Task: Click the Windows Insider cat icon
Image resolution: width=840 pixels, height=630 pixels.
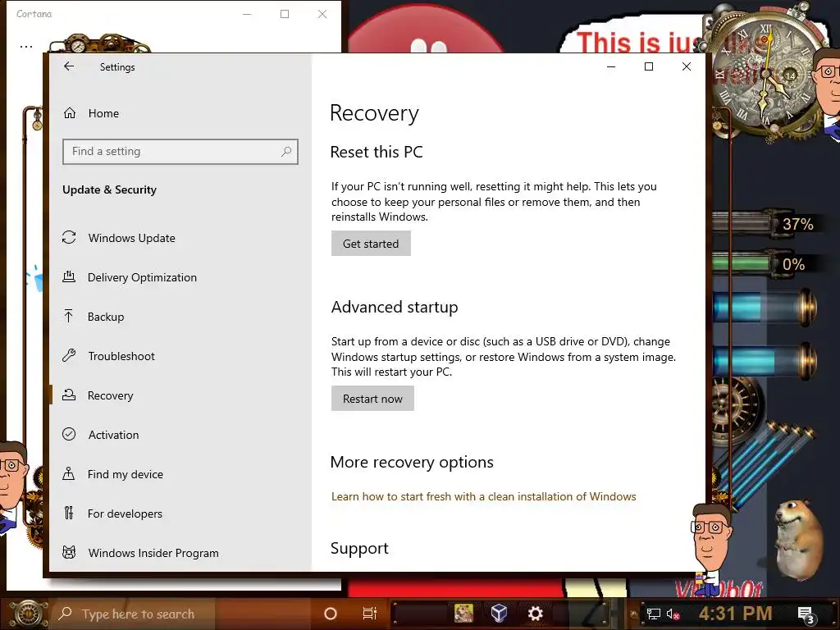Action: [x=69, y=552]
